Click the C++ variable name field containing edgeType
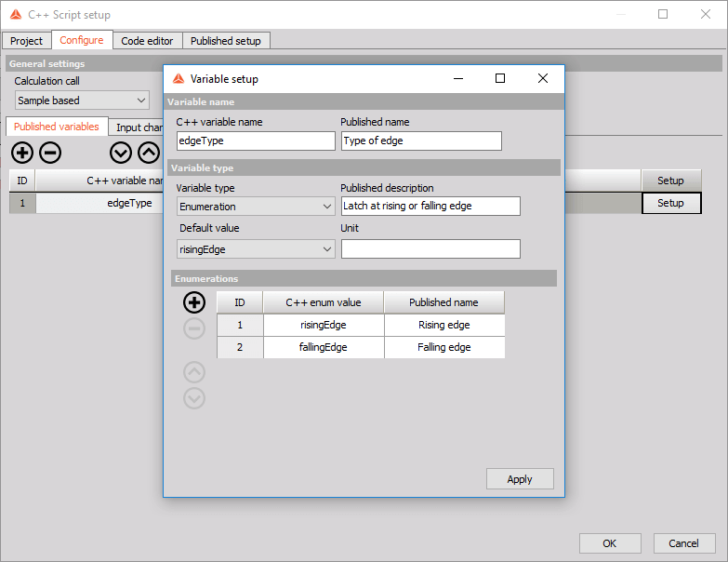Screen dimensions: 728x562 256,140
